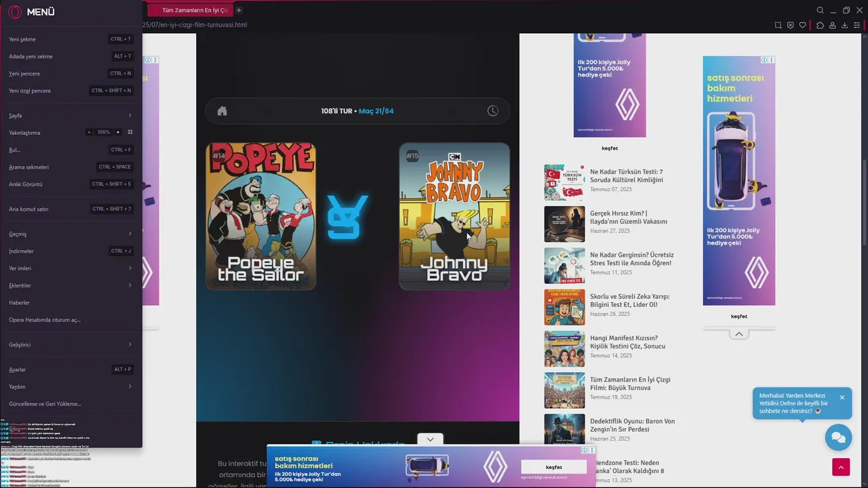Screen dimensions: 868x488
Task: Click the fullscreen icon beside zoom controls
Action: pos(130,132)
